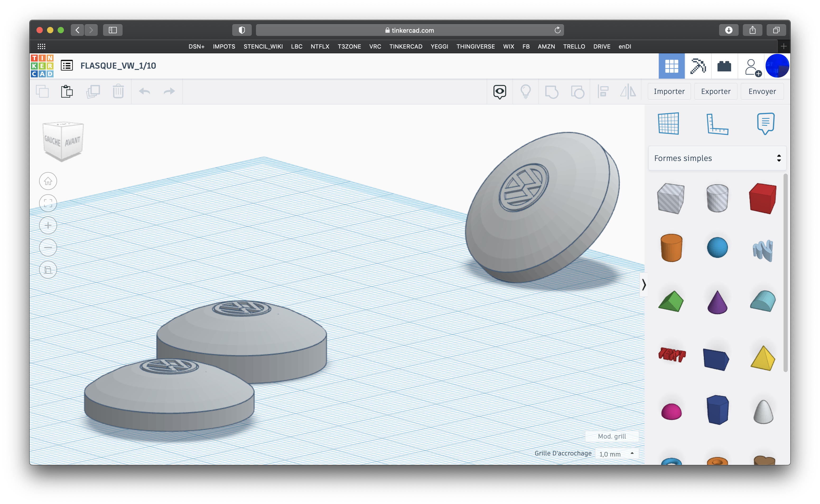
Task: Collapse the shapes panel with chevron
Action: 644,284
